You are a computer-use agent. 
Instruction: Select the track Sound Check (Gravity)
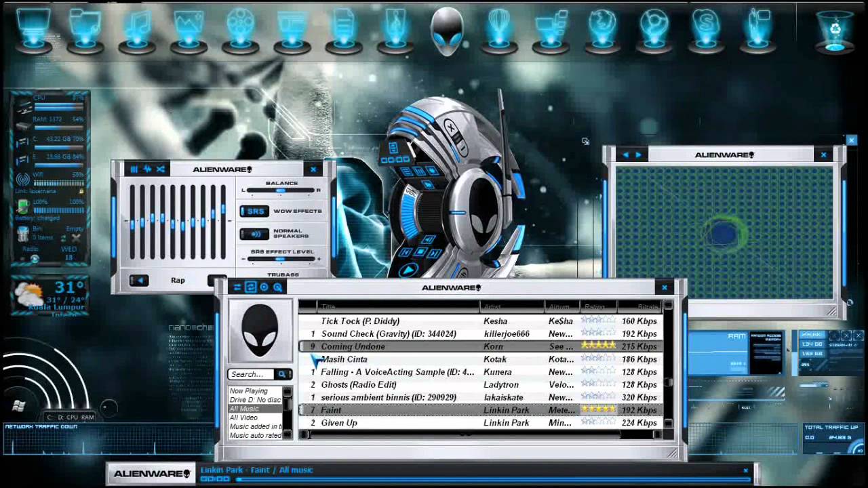point(480,334)
